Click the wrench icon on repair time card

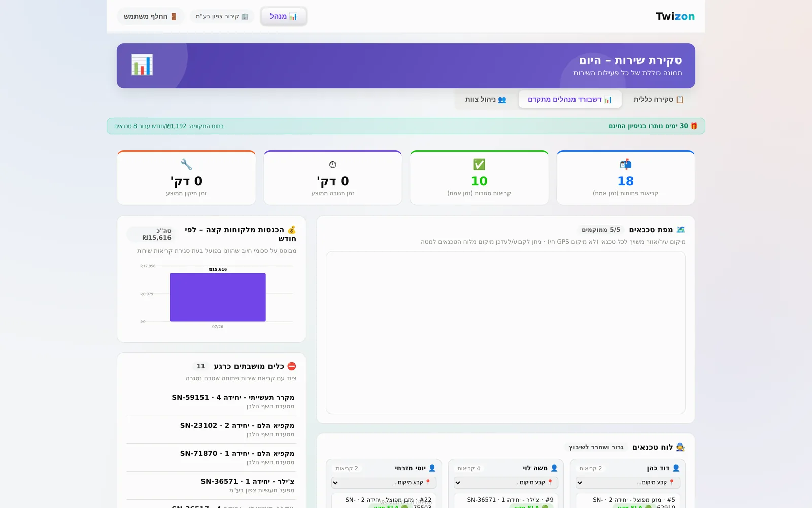pos(186,164)
